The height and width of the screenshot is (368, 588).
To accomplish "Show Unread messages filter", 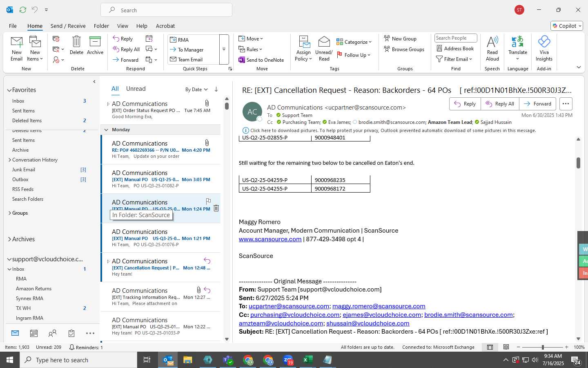I will click(136, 89).
